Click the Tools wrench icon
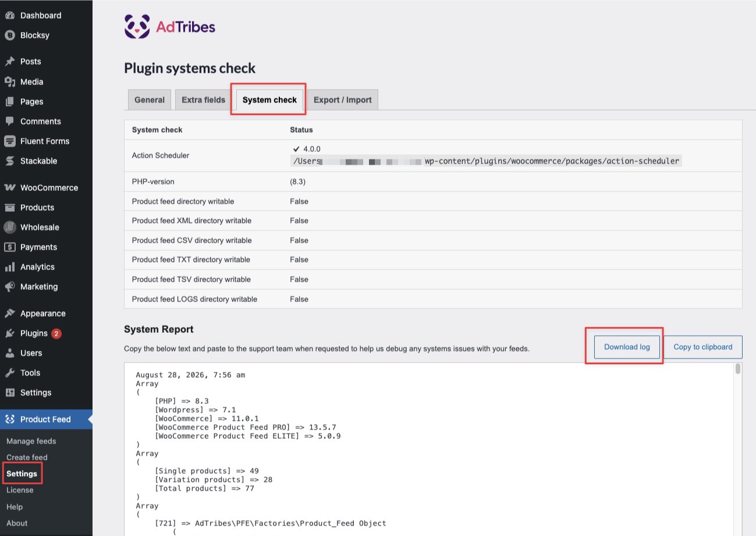The height and width of the screenshot is (536, 756). click(x=9, y=372)
